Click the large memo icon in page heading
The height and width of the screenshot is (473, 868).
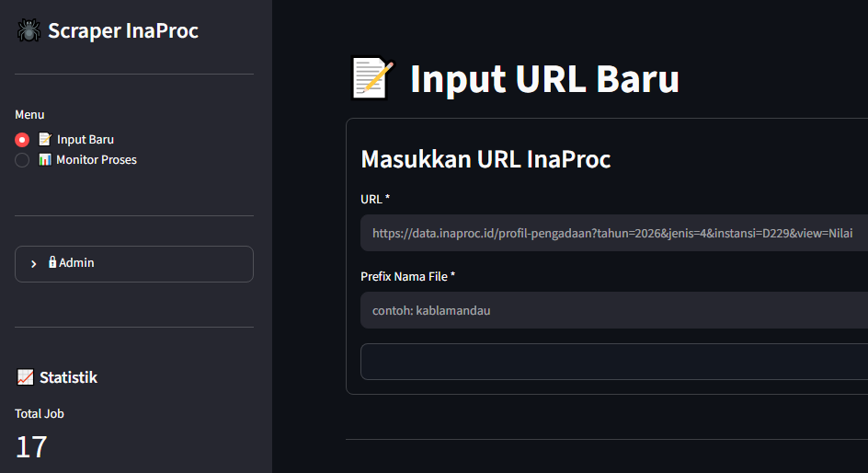click(373, 78)
